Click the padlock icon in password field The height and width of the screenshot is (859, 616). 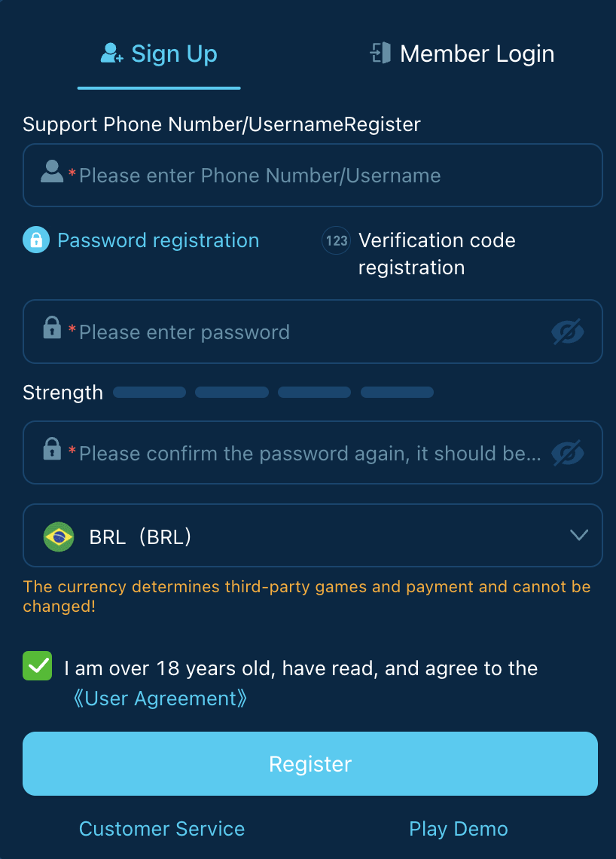[x=52, y=328]
